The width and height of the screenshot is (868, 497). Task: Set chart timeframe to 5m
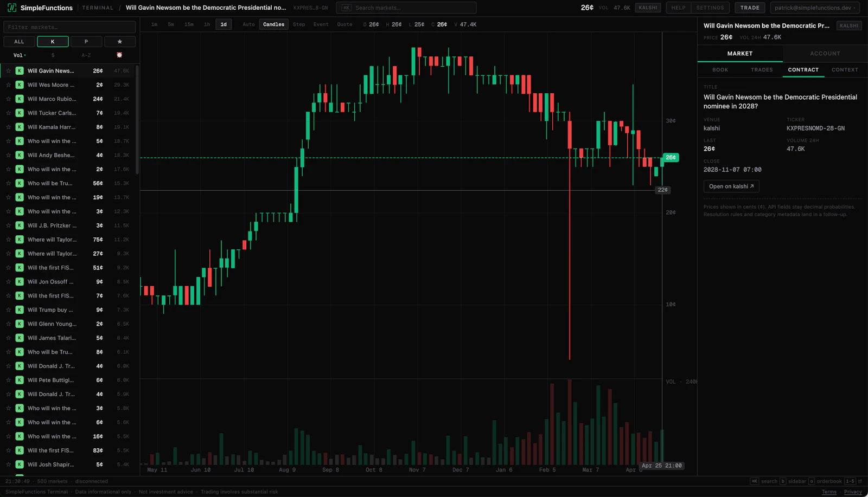coord(171,24)
